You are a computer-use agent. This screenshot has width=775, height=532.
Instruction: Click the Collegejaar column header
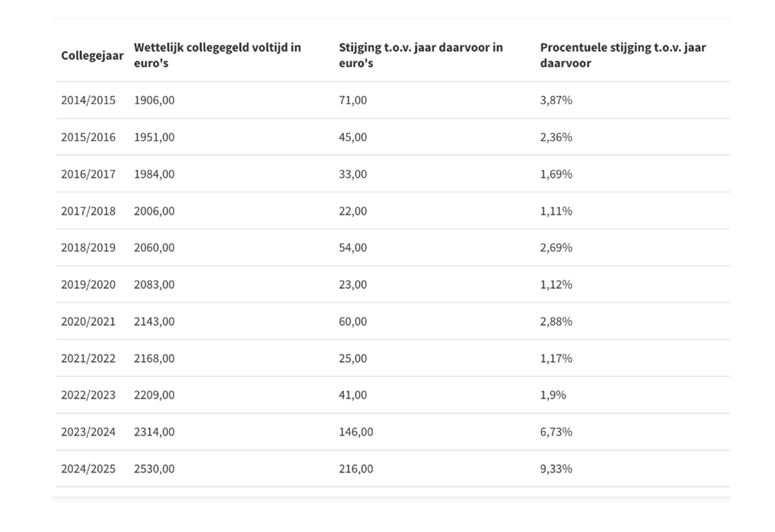click(92, 55)
